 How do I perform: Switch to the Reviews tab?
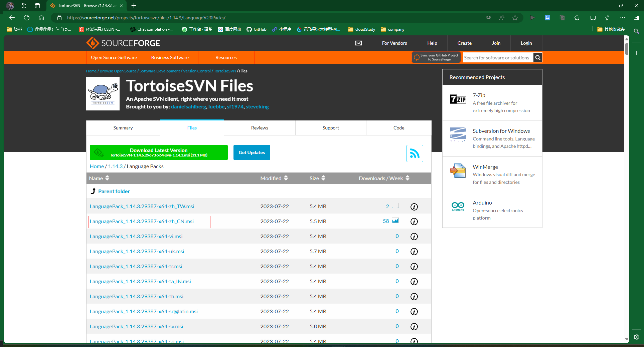pyautogui.click(x=260, y=128)
